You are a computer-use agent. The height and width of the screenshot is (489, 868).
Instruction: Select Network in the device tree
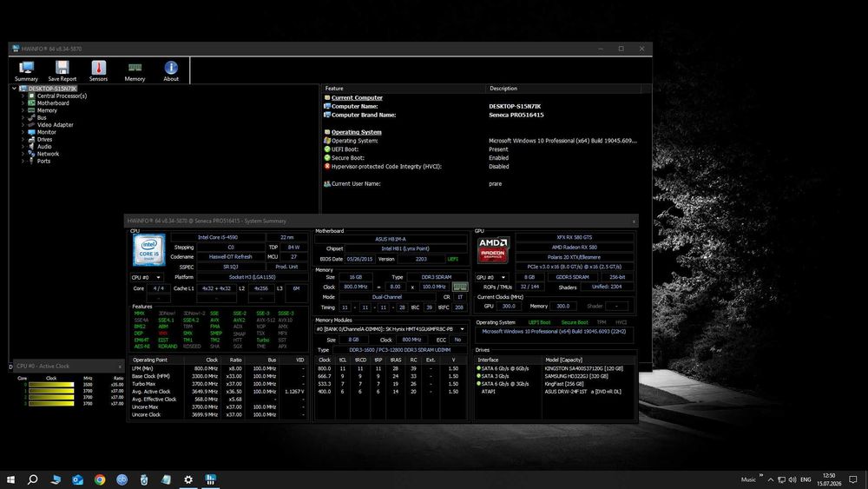pyautogui.click(x=48, y=154)
